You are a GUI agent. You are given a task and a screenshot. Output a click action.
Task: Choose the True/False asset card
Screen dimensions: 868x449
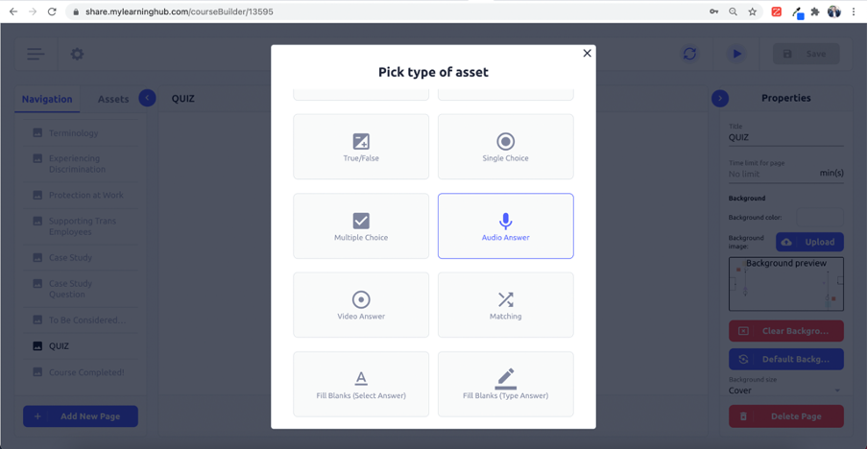pyautogui.click(x=361, y=147)
